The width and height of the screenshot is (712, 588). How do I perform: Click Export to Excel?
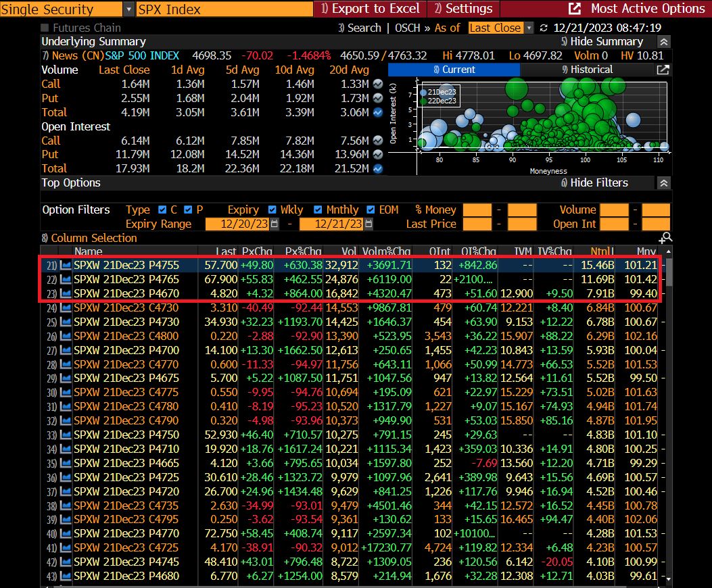click(x=370, y=8)
